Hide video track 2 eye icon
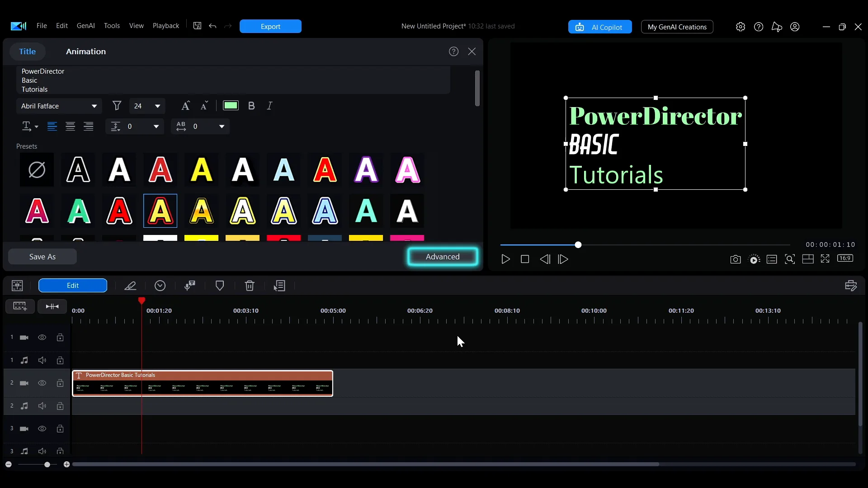868x488 pixels. (x=42, y=383)
